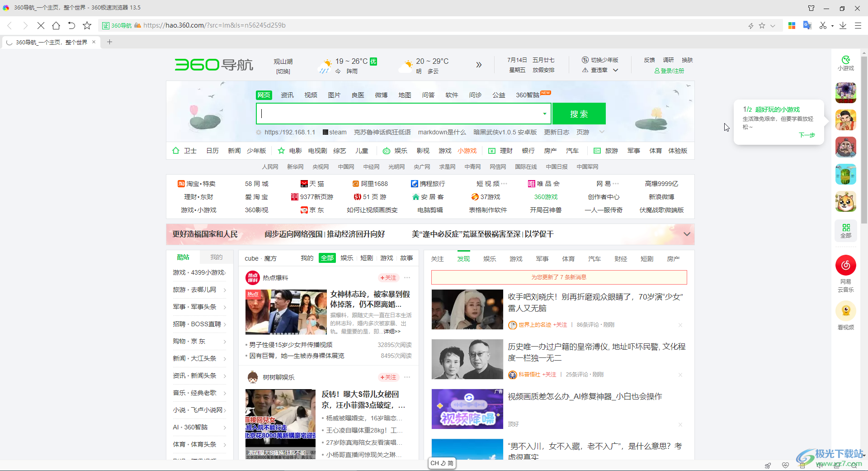The width and height of the screenshot is (868, 471).
Task: Click the browser back arrow
Action: [x=9, y=25]
